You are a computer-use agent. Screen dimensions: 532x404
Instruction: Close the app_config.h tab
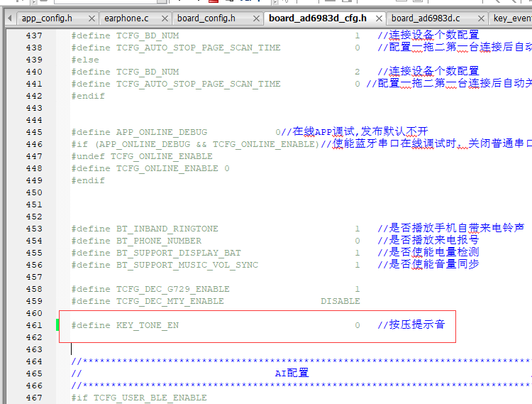92,18
